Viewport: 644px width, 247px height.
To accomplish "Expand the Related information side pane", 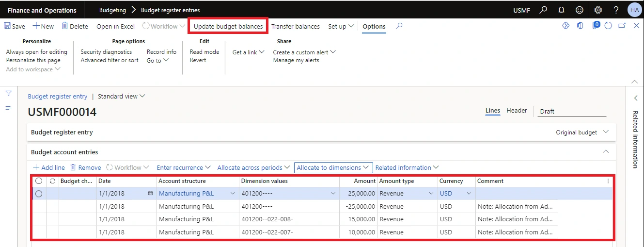I will (636, 98).
